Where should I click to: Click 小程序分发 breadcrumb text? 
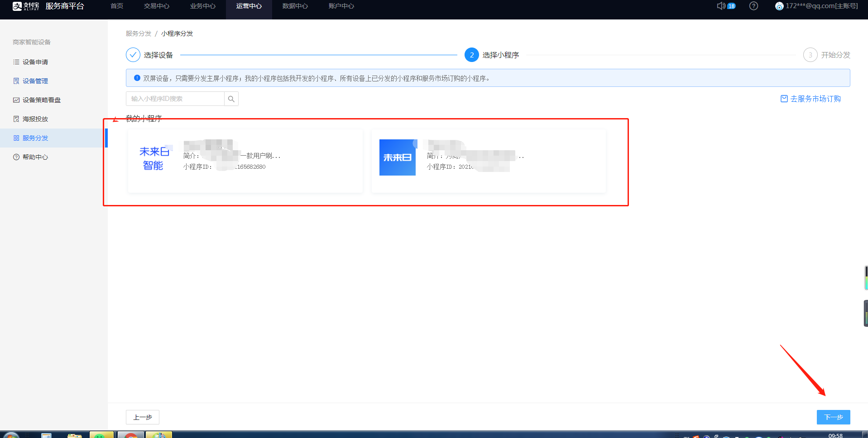pos(177,33)
